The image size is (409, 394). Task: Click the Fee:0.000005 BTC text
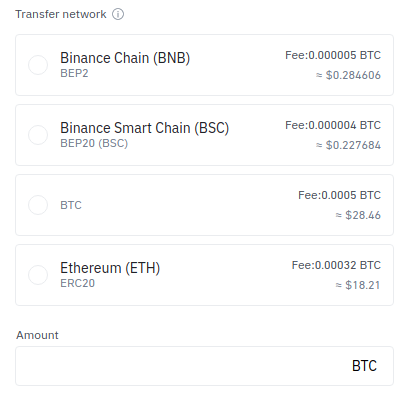(333, 55)
